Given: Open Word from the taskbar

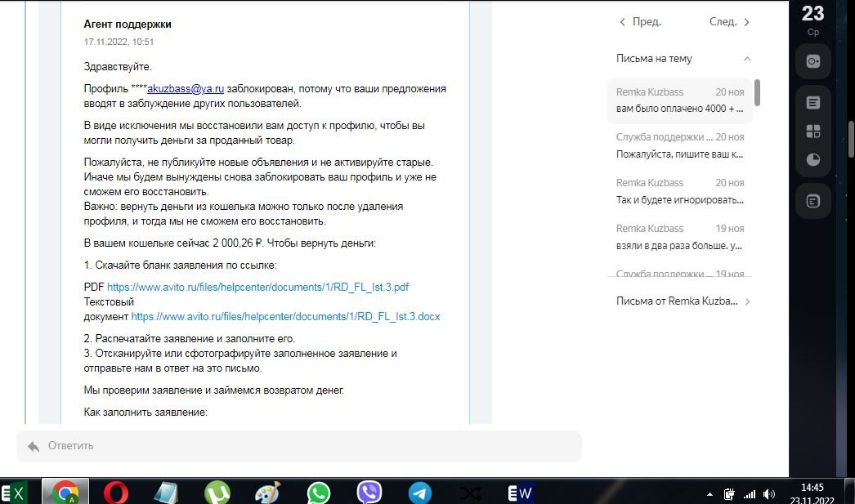Looking at the screenshot, I should (520, 493).
